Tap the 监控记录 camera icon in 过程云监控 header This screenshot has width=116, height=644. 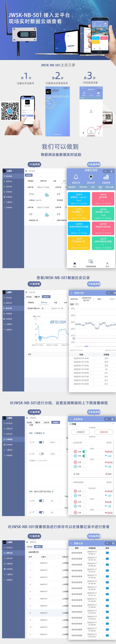pyautogui.click(x=91, y=177)
